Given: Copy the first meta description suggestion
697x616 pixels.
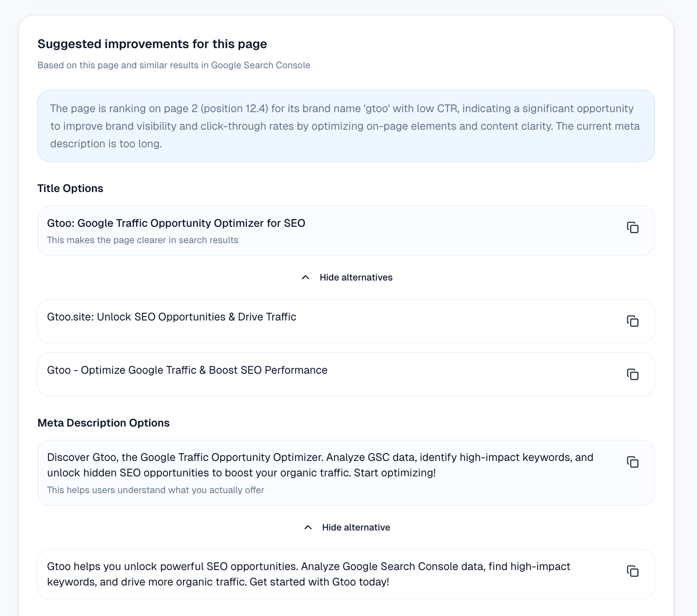Looking at the screenshot, I should [633, 463].
